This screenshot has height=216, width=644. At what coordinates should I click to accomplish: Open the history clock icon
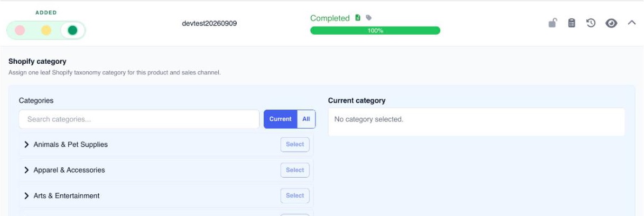[591, 23]
